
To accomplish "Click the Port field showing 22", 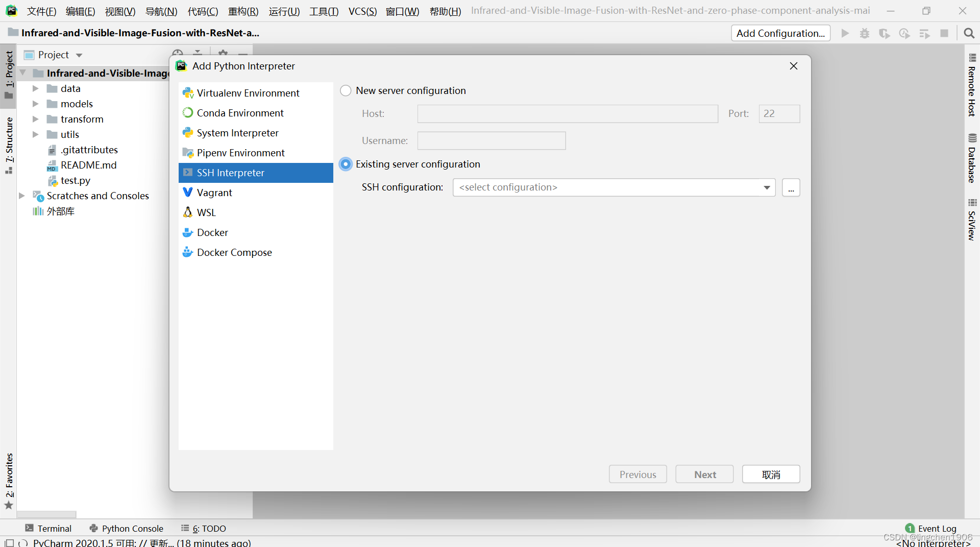I will click(x=779, y=114).
